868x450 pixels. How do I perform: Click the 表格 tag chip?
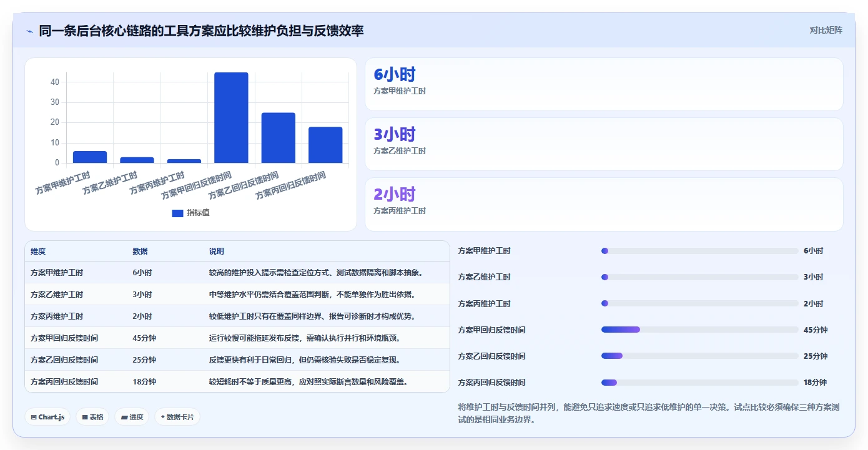click(x=93, y=417)
